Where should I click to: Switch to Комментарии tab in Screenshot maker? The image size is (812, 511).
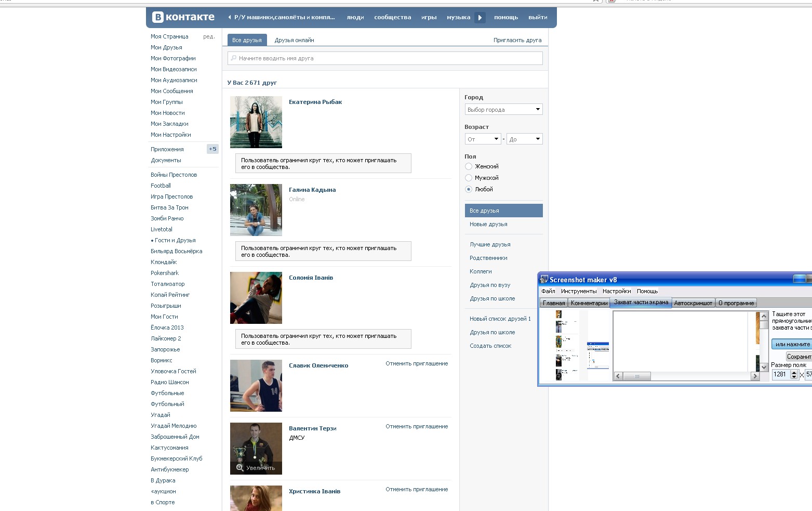pos(589,303)
